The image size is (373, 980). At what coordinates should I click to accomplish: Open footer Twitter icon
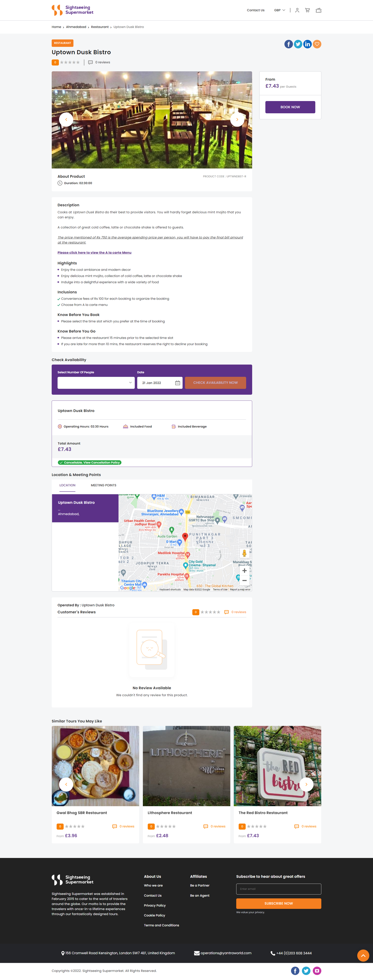[306, 970]
